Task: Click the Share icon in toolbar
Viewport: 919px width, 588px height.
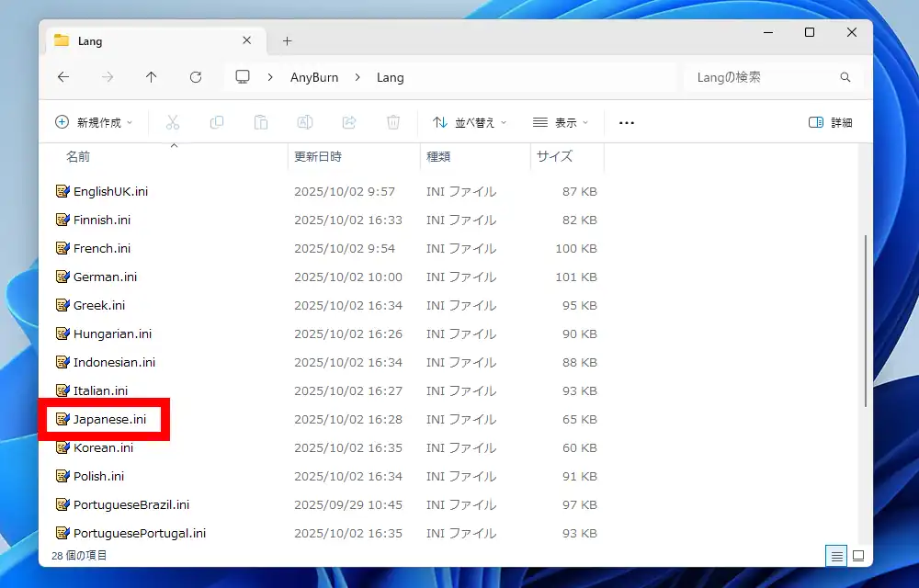Action: [x=349, y=122]
